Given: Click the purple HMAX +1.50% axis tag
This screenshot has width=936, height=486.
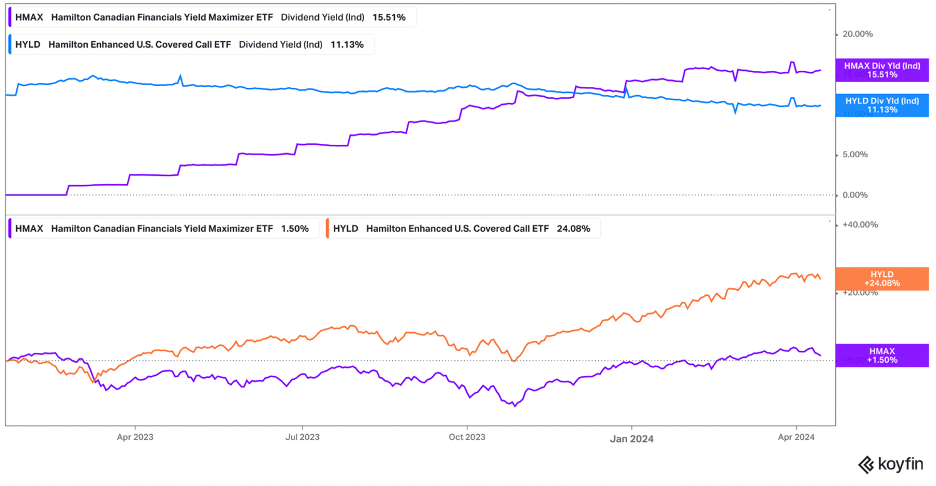Looking at the screenshot, I should [880, 355].
